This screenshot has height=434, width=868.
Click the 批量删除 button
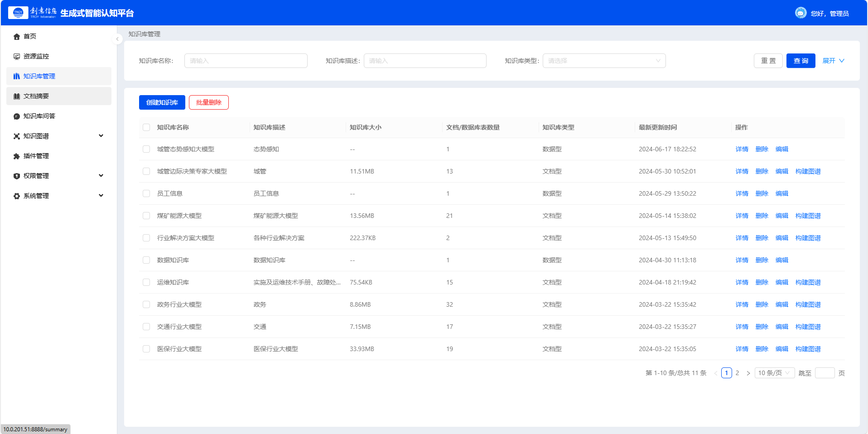point(209,102)
